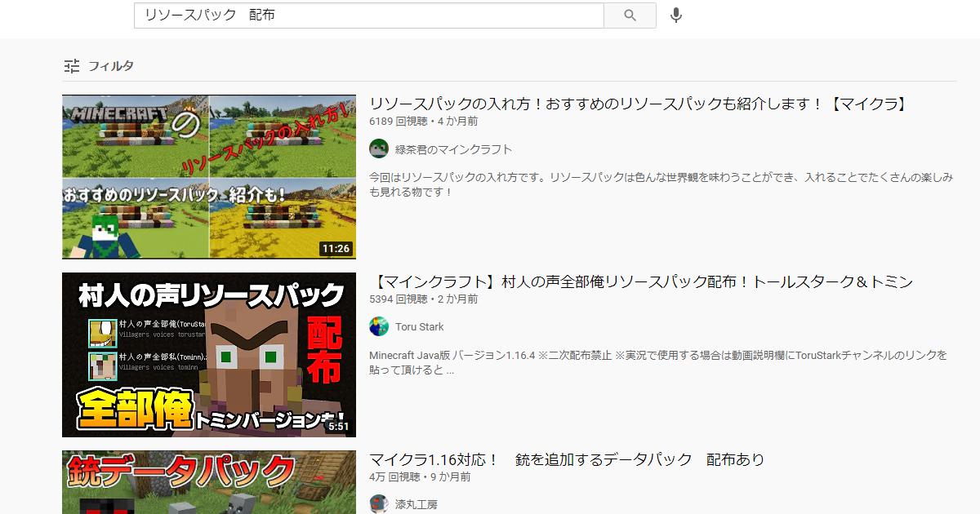Image resolution: width=980 pixels, height=514 pixels.
Task: Click the magnifier search button
Action: 630,16
